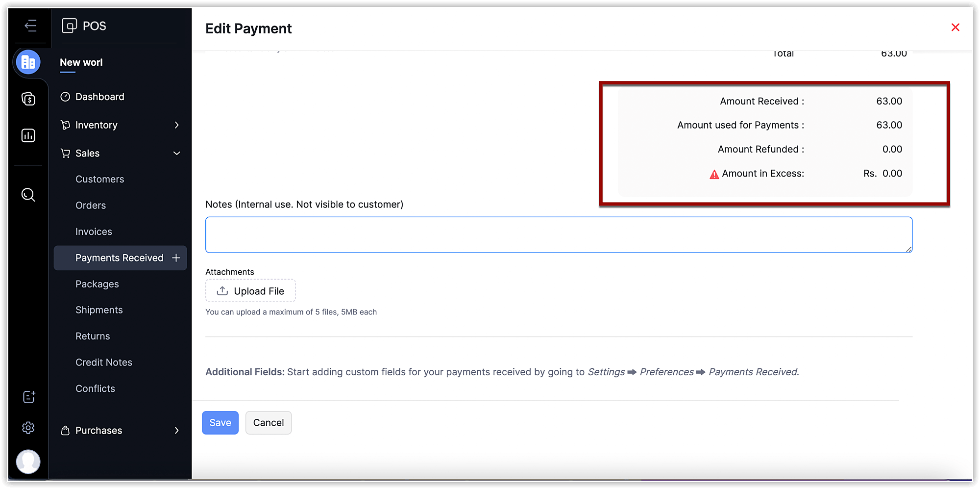The image size is (980, 489).
Task: Select Credit Notes in the Sales menu
Action: [103, 362]
